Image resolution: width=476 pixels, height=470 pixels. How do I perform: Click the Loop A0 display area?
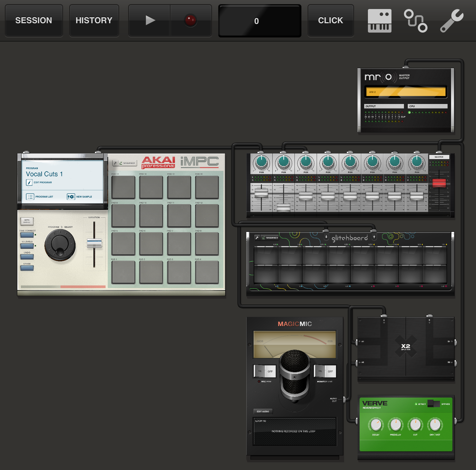pyautogui.click(x=295, y=432)
